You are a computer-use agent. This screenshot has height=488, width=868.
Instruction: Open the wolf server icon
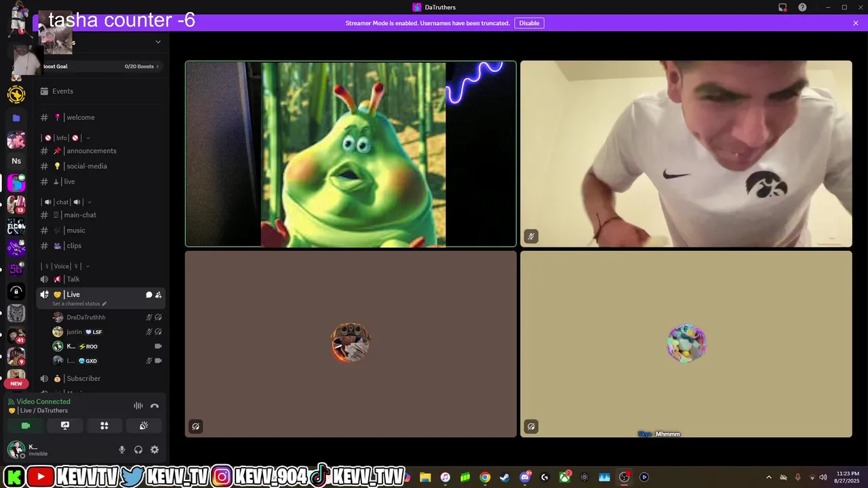click(x=16, y=313)
